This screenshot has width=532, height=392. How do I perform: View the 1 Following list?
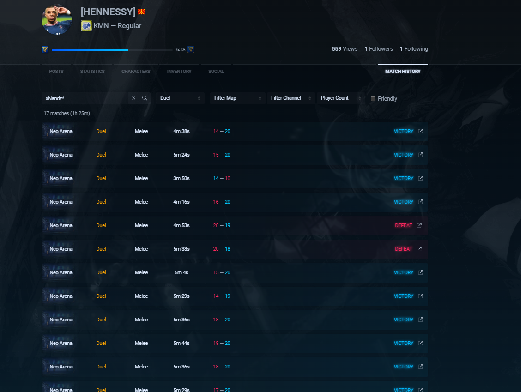414,49
